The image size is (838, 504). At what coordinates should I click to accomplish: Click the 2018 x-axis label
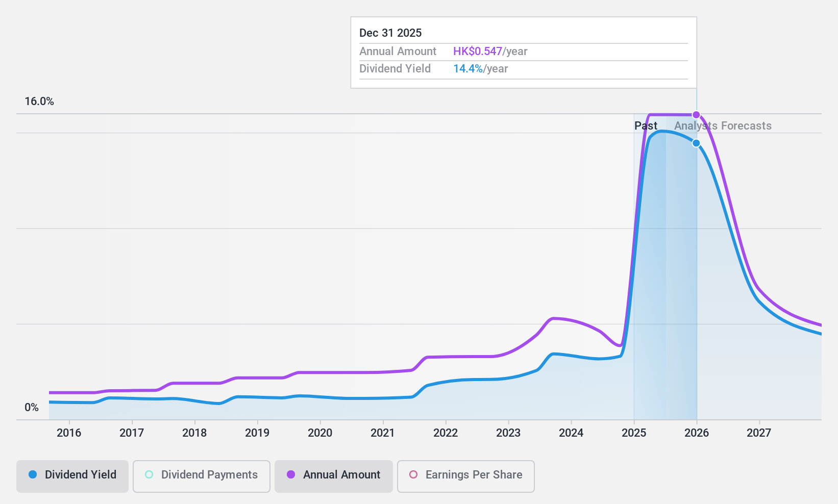(x=194, y=433)
